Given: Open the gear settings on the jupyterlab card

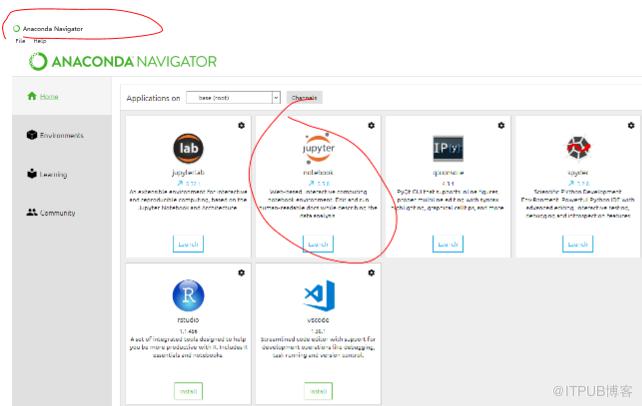Looking at the screenshot, I should click(x=242, y=125).
